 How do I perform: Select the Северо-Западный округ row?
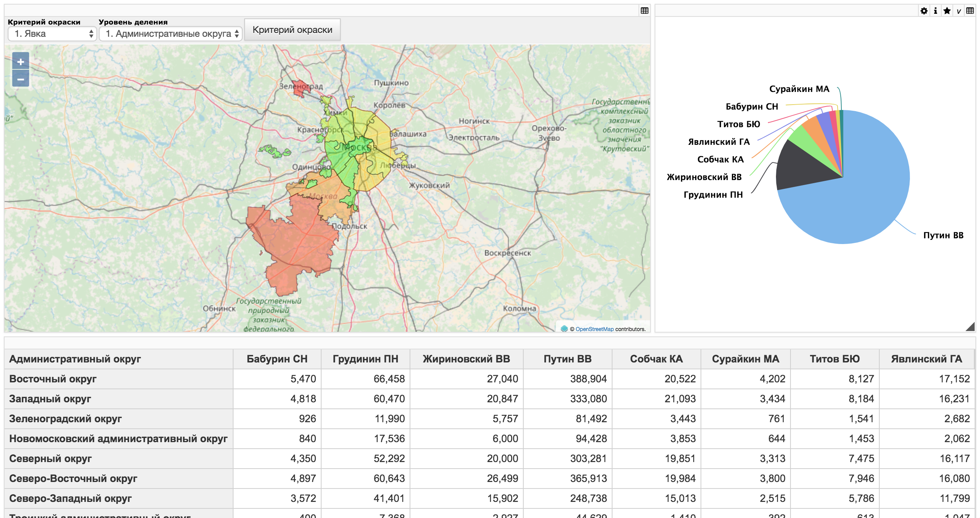(490, 498)
